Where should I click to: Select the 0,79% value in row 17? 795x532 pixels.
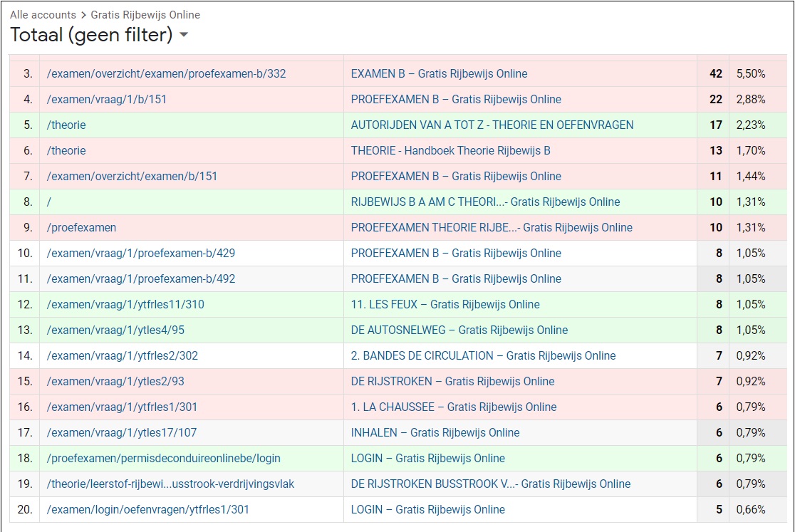751,433
